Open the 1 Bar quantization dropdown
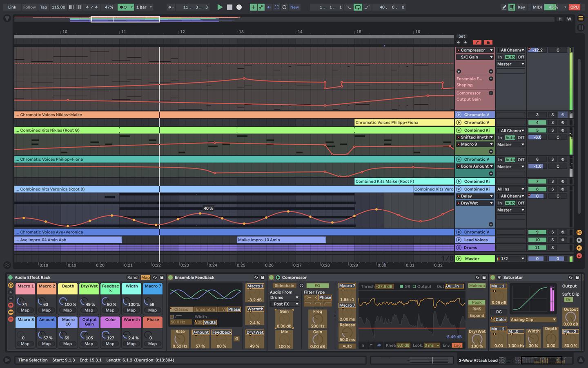The height and width of the screenshot is (368, 588). coord(144,7)
